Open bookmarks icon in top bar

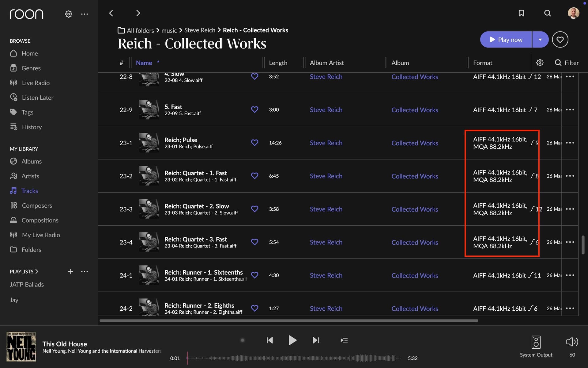tap(521, 13)
